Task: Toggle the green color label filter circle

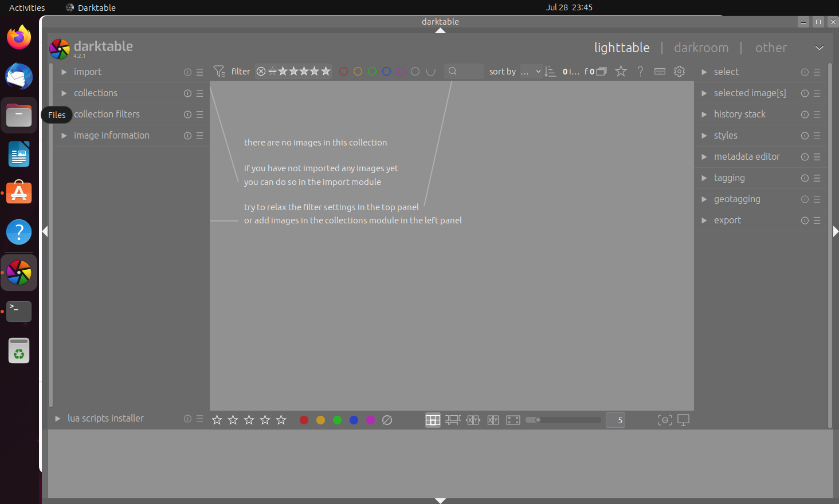Action: point(372,72)
